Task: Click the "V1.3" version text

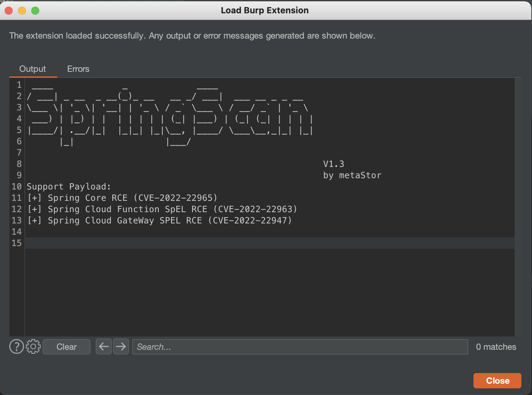Action: pos(333,164)
